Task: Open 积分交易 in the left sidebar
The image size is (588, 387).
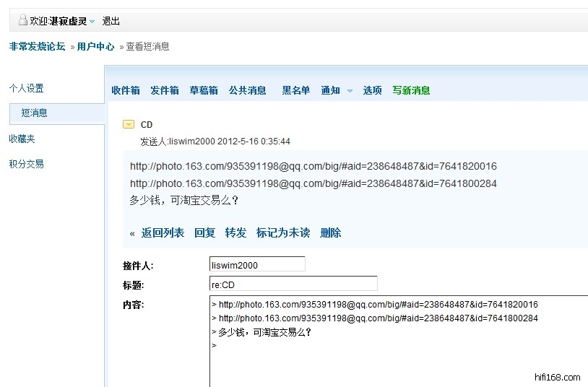Action: [26, 164]
